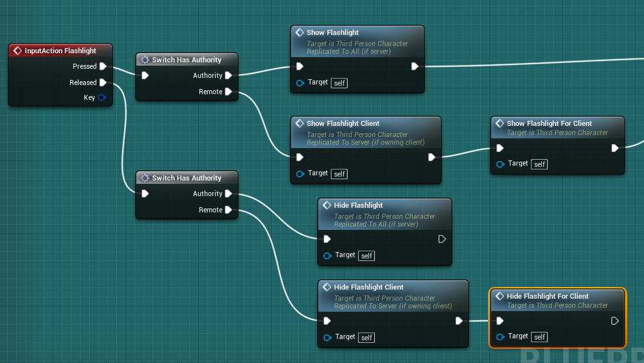Click the top Switch Has Authority gear icon
Image resolution: width=644 pixels, height=363 pixels.
(144, 60)
